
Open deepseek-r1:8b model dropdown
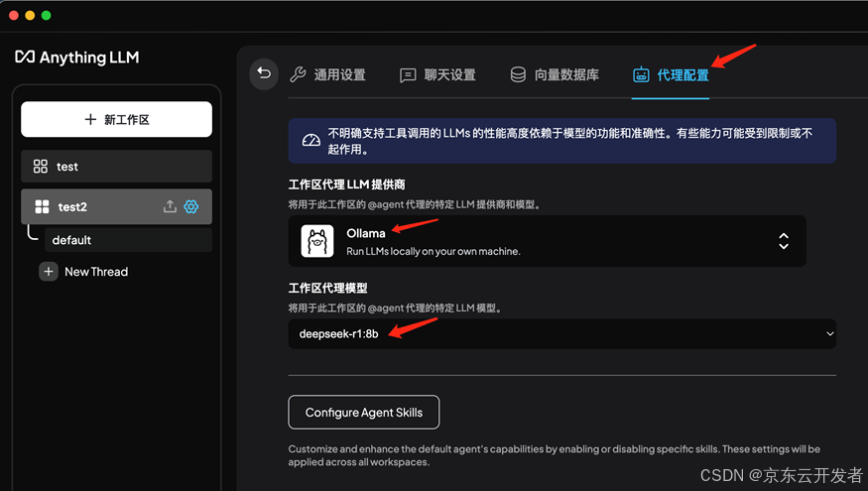[561, 334]
